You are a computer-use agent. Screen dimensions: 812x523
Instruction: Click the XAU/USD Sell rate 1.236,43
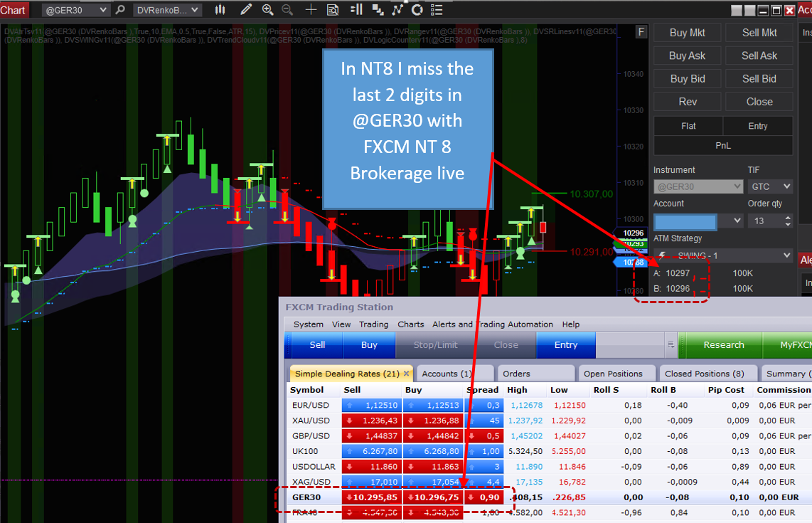point(371,421)
